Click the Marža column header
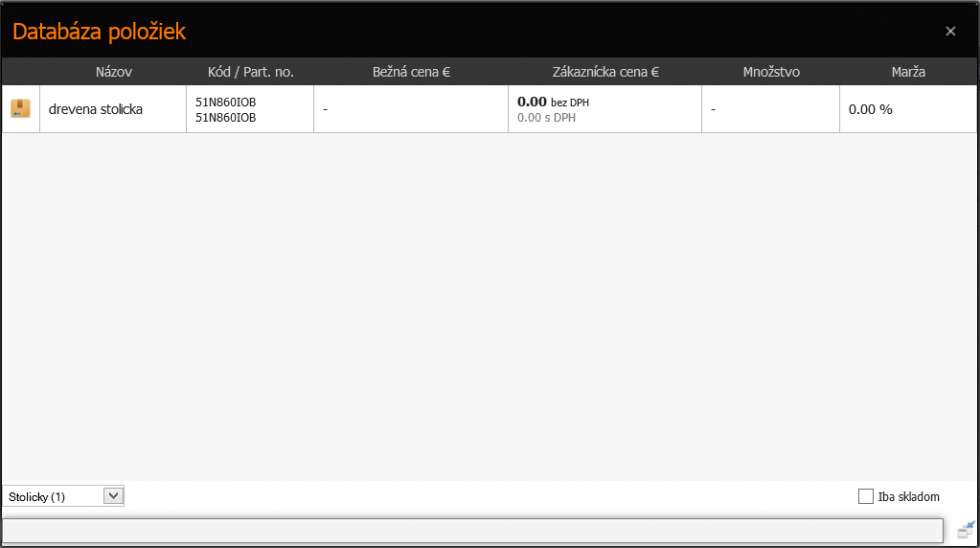The width and height of the screenshot is (980, 548). [x=908, y=72]
